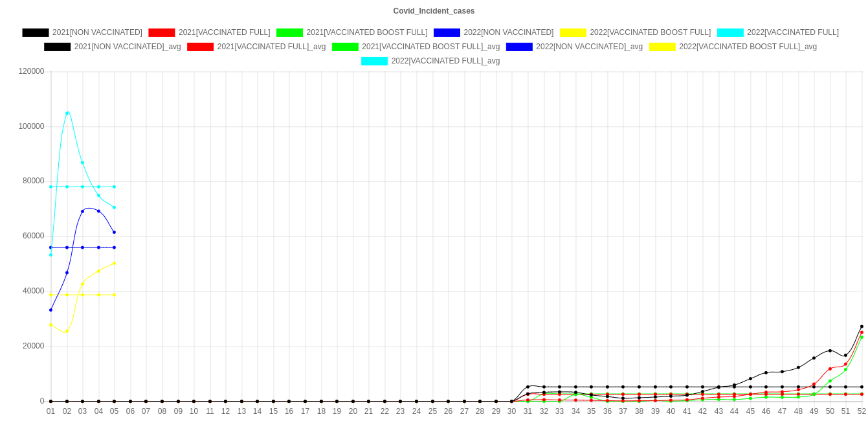Click the Covid_incident_cases chart title
Image resolution: width=868 pixels, height=434 pixels.
[434, 11]
